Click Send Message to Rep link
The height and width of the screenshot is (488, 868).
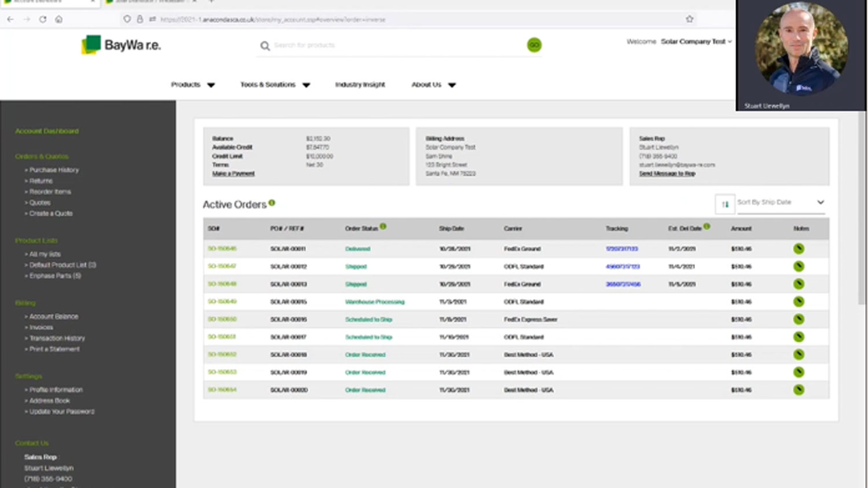[667, 174]
